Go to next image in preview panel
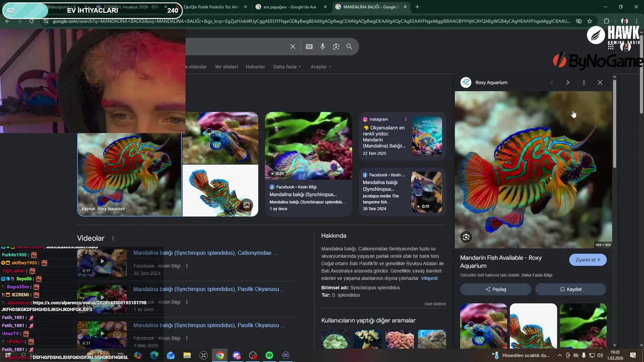Viewport: 644px width, 362px height. [568, 82]
